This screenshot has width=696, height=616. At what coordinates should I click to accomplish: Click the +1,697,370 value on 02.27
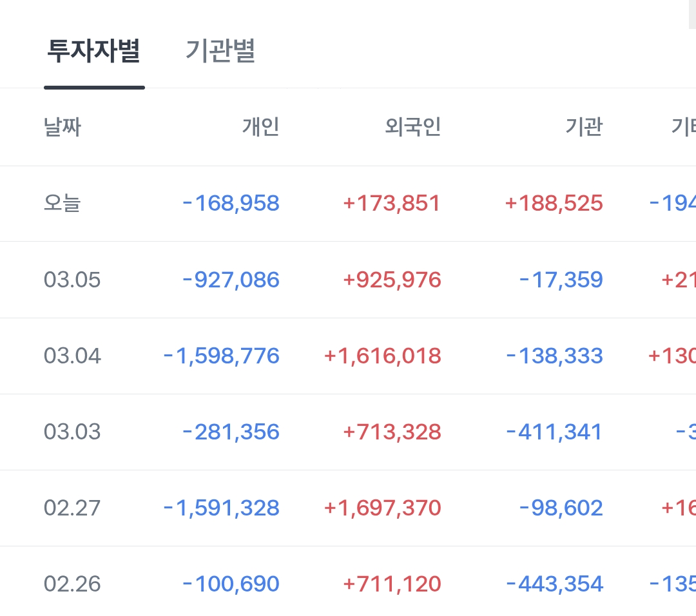[383, 508]
